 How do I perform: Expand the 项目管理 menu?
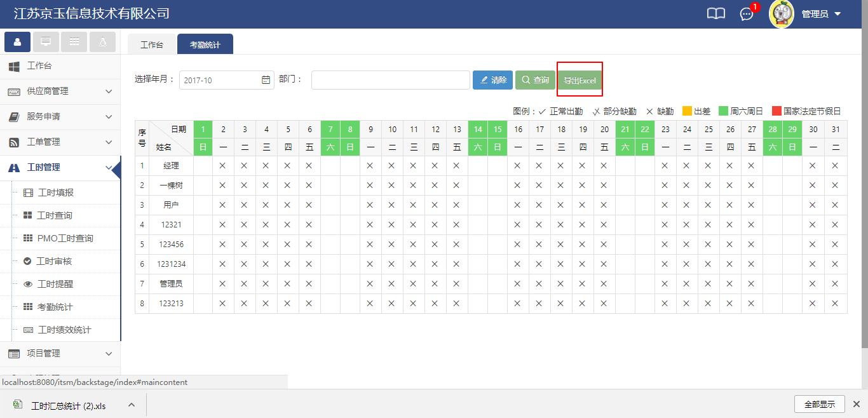pyautogui.click(x=60, y=353)
